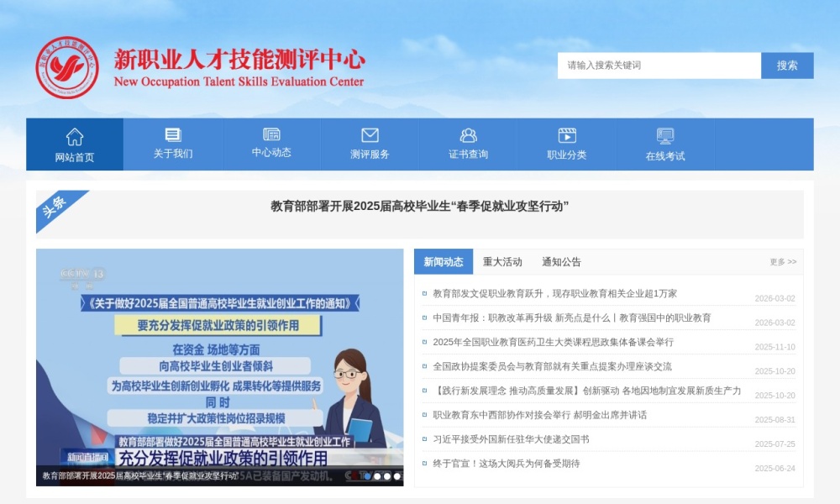This screenshot has height=504, width=840.
Task: Open the 头条 headline about 春季促就业攻坚行动
Action: [x=419, y=206]
